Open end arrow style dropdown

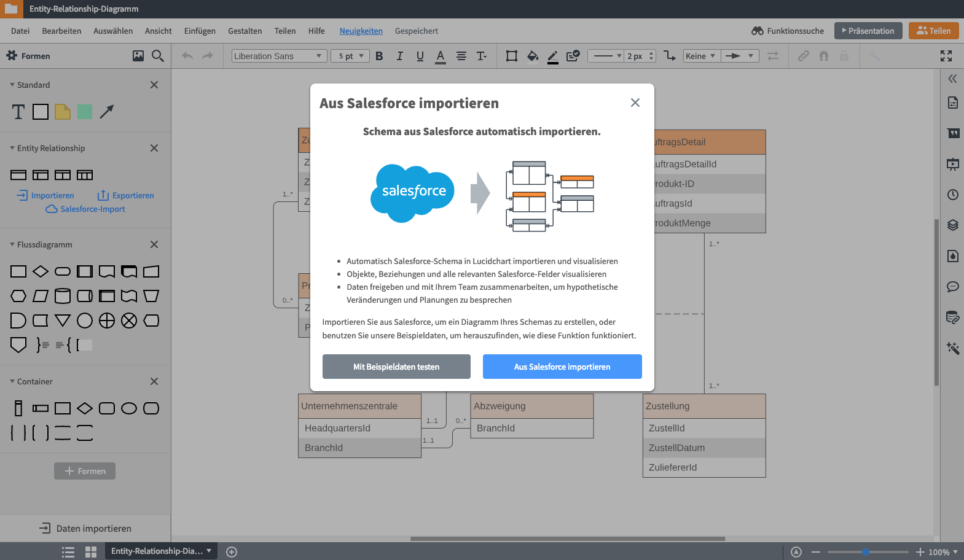point(740,56)
